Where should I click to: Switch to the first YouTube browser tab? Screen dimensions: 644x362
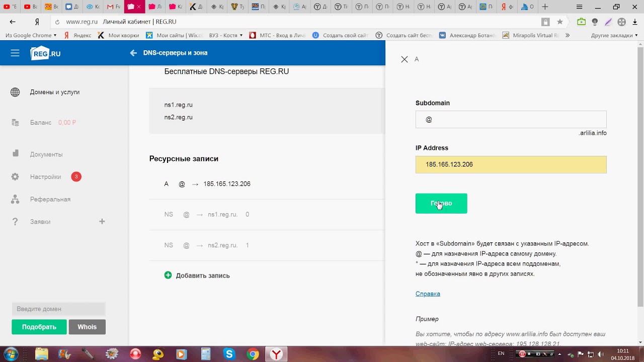click(x=10, y=7)
